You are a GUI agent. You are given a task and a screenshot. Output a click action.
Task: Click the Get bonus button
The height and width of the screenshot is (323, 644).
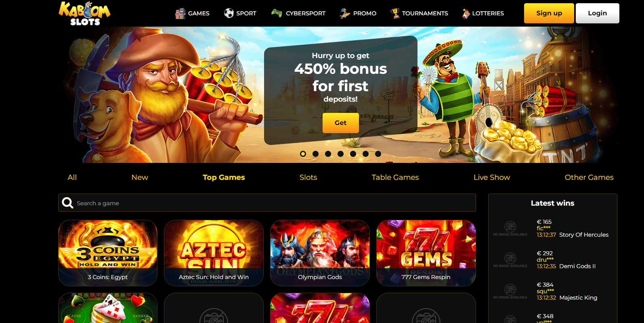point(341,123)
